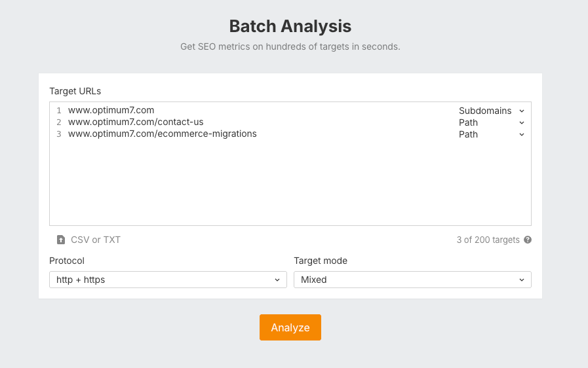Click the Target mode label
The image size is (588, 368).
click(321, 261)
